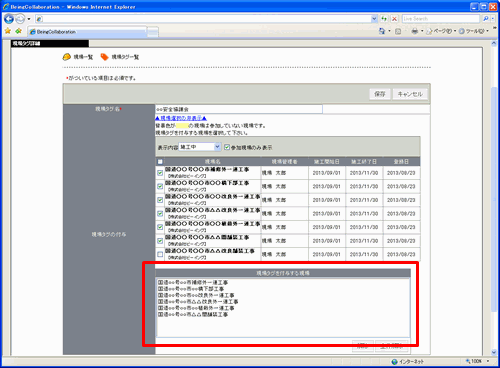Click the address bar URL field
The width and height of the screenshot is (500, 368).
tap(207, 19)
